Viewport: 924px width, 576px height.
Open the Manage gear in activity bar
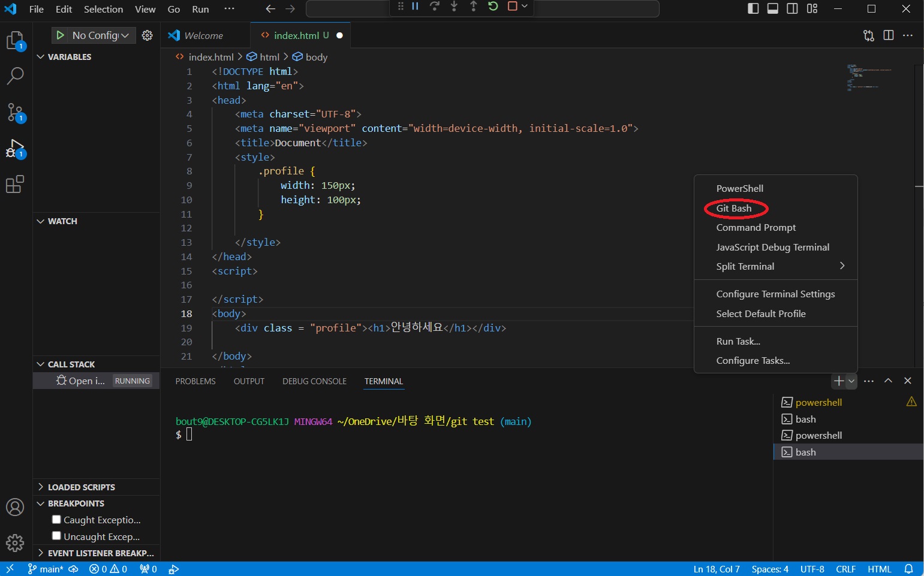point(15,543)
